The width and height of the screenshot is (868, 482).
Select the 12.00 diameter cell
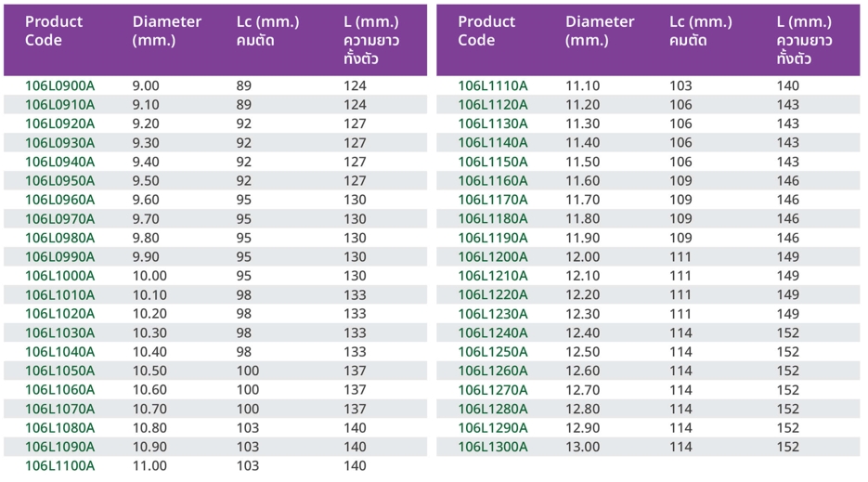coord(583,257)
